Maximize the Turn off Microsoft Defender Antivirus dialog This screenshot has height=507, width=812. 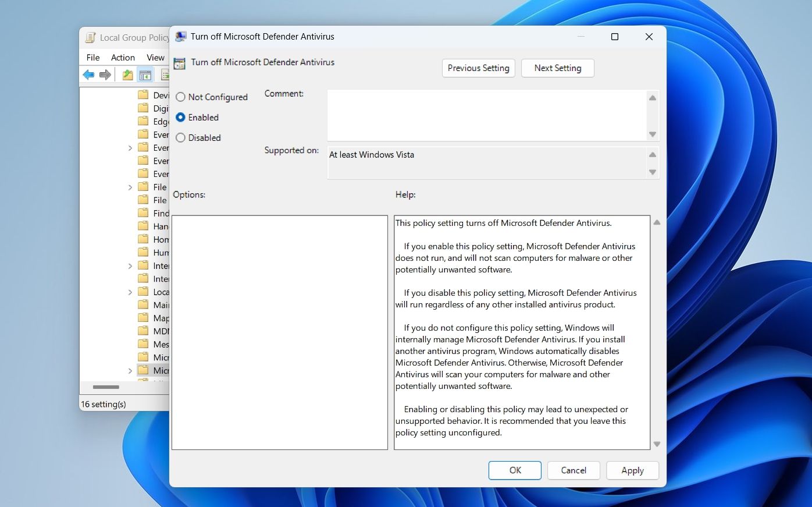coord(615,37)
